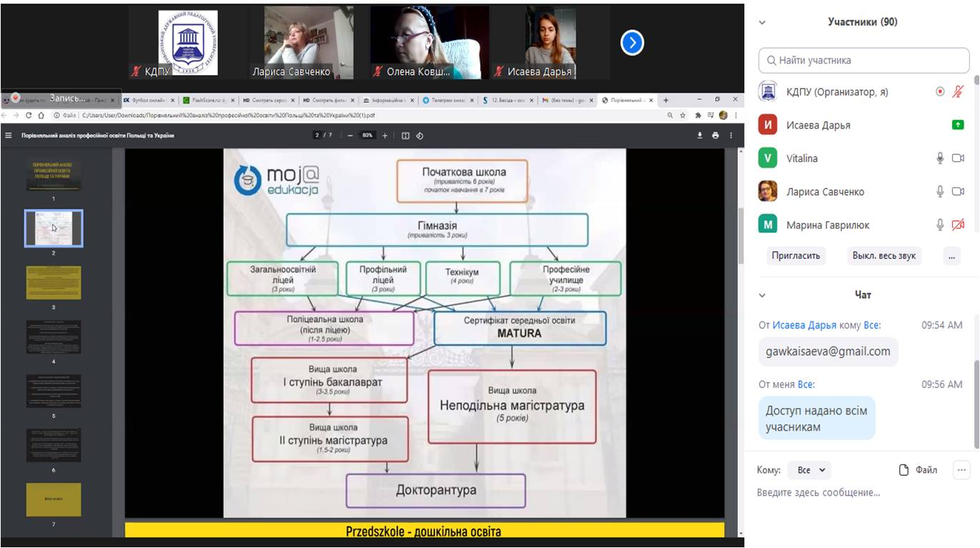Collapse the Чат panel chevron

[762, 295]
